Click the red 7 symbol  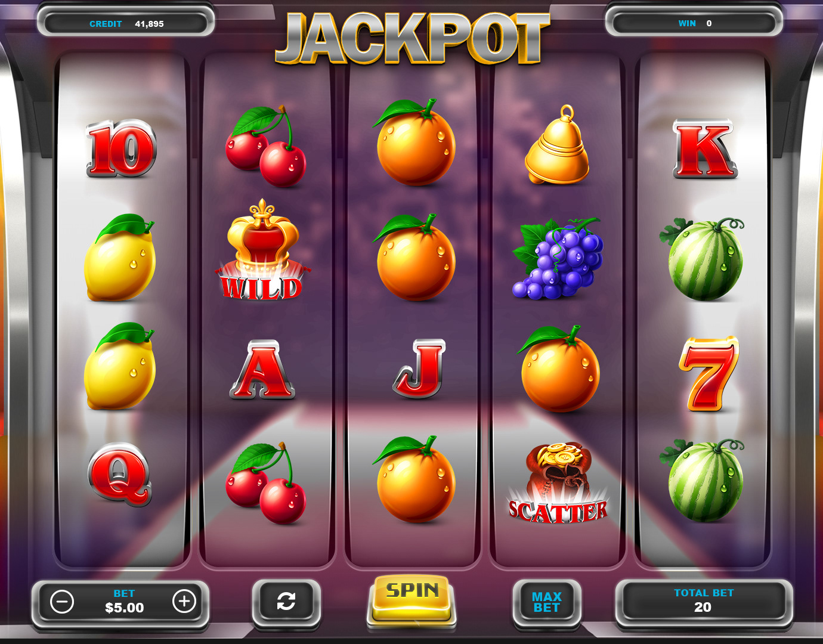click(708, 374)
